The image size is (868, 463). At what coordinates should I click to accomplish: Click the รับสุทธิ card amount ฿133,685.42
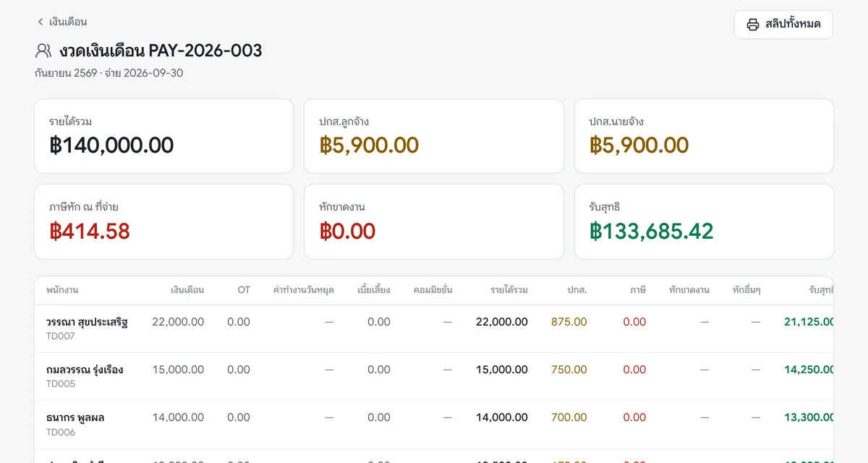pos(652,231)
